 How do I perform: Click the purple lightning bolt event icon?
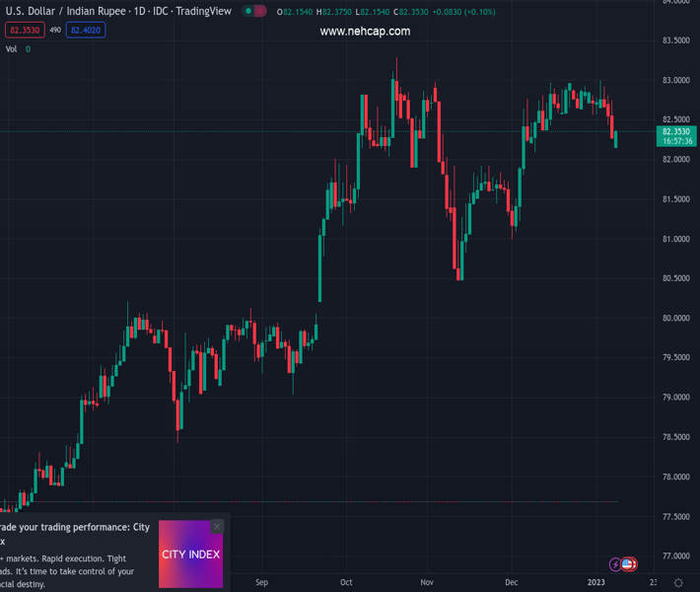(615, 565)
